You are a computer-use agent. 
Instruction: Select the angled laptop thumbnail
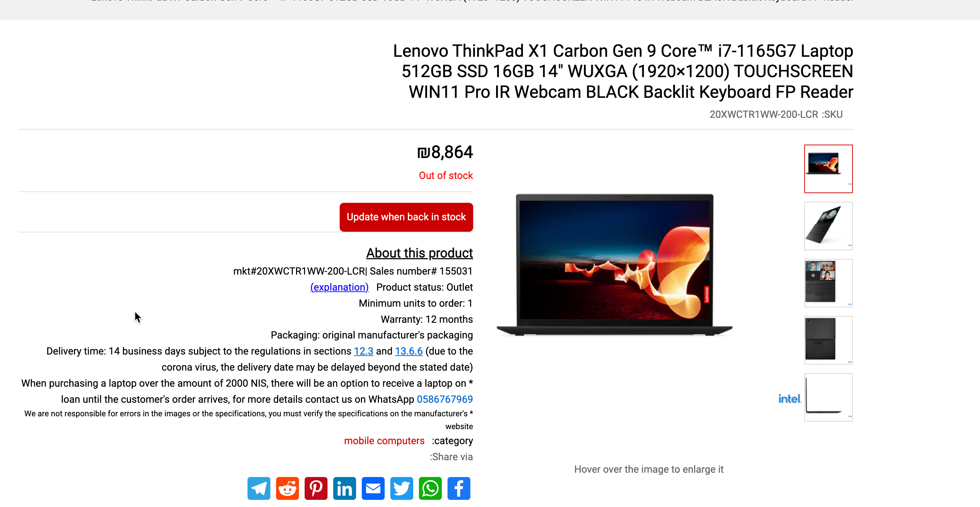click(828, 226)
